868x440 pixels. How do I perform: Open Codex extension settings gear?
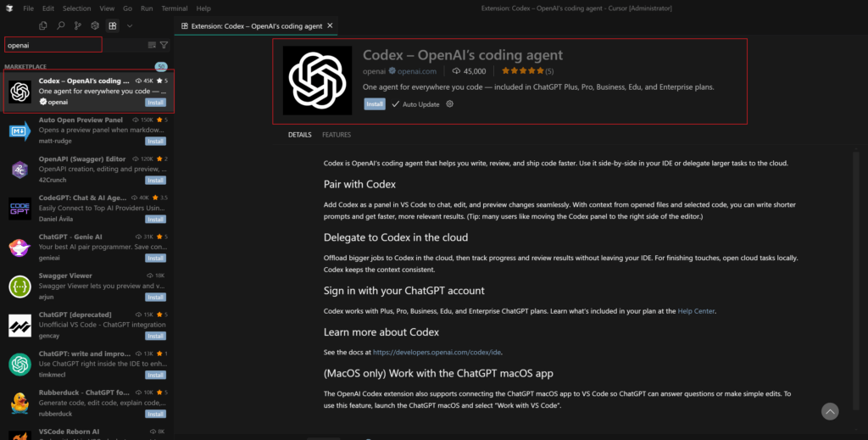click(449, 104)
